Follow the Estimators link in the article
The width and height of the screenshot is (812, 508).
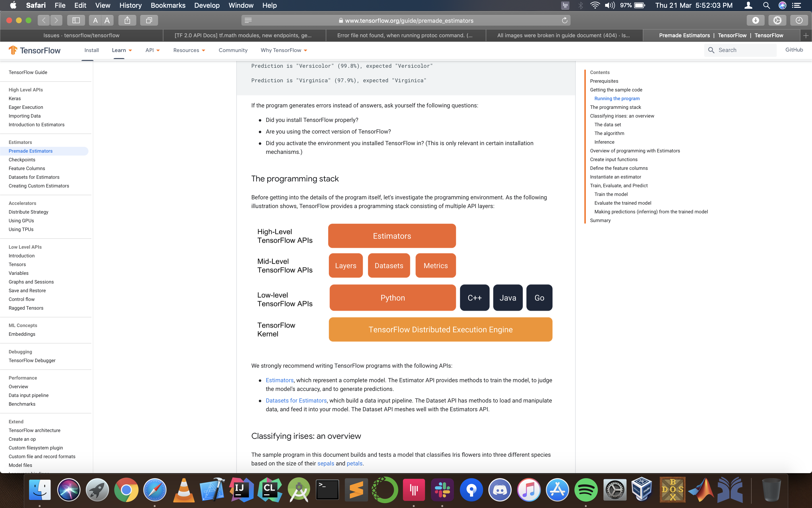[x=280, y=380]
